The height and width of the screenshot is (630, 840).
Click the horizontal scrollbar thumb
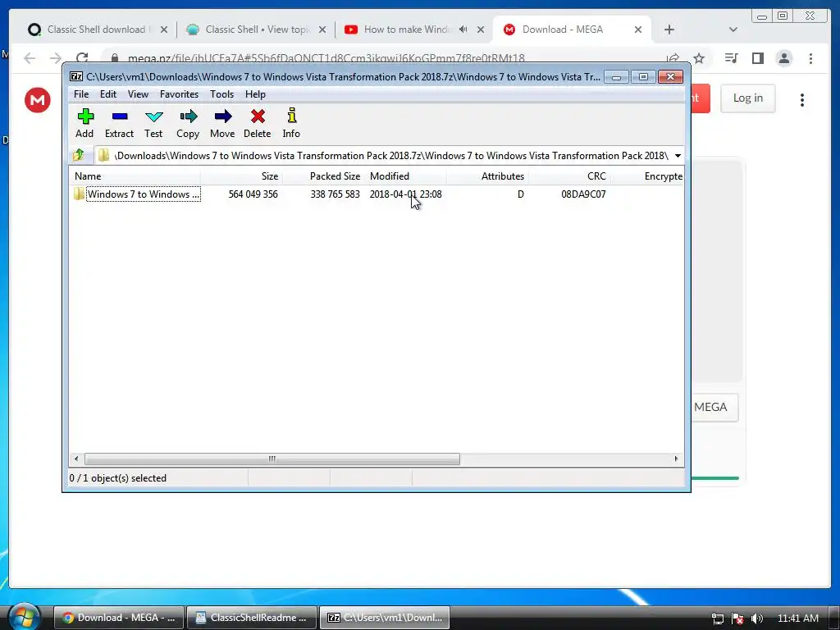(x=272, y=459)
